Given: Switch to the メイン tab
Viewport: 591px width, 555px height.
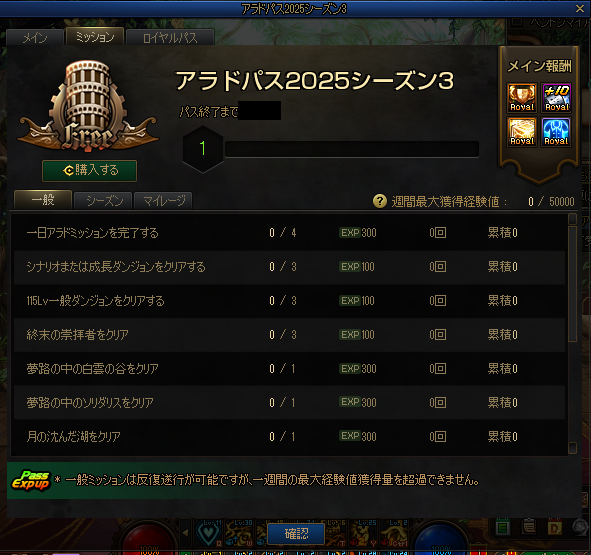Looking at the screenshot, I should 35,38.
